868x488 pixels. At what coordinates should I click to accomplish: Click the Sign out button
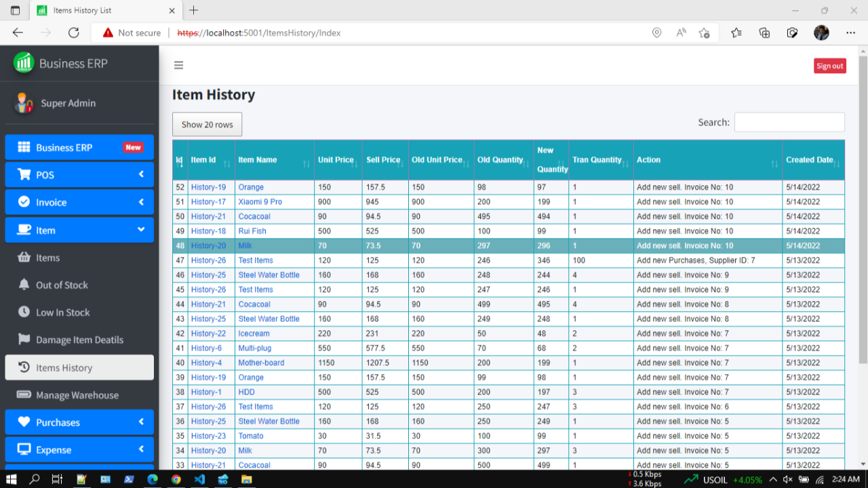point(829,66)
